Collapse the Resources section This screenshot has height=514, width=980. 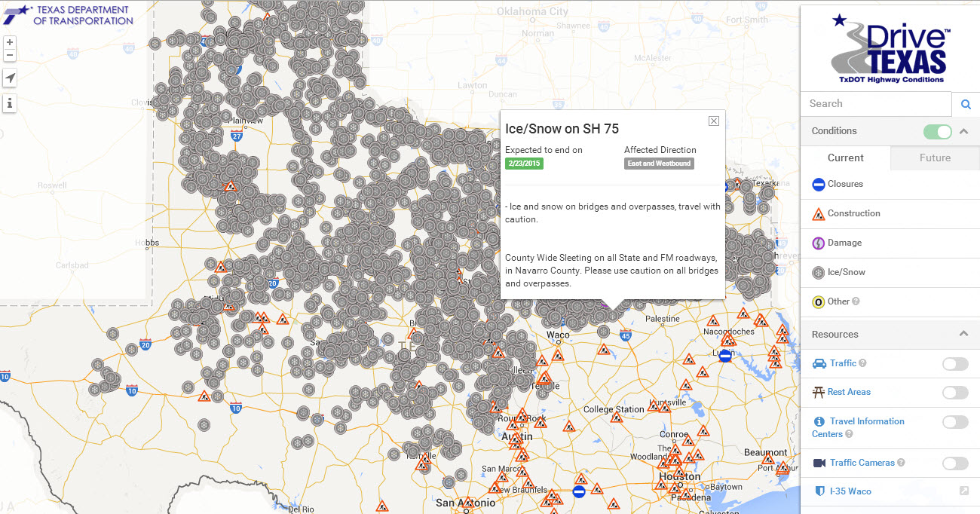pos(964,334)
